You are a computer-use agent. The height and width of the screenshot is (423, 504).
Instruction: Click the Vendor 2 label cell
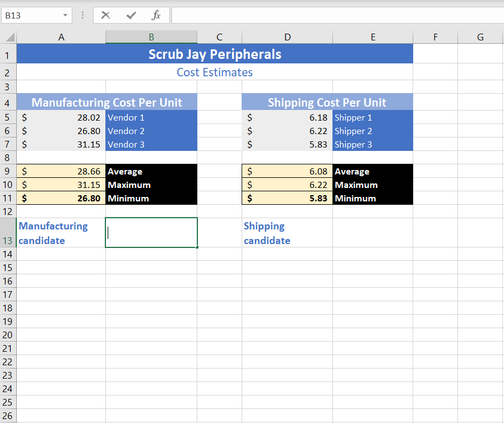tap(151, 131)
